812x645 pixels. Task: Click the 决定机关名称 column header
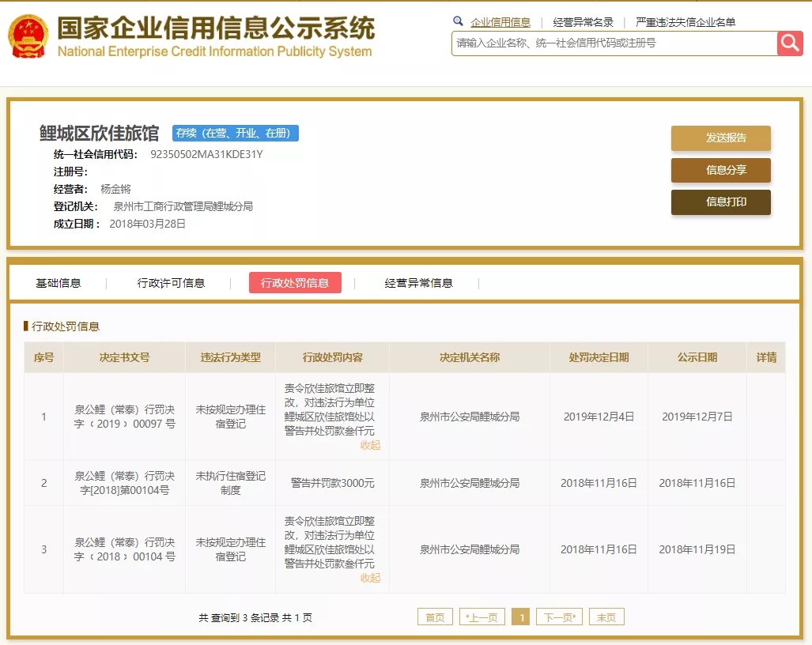(470, 357)
